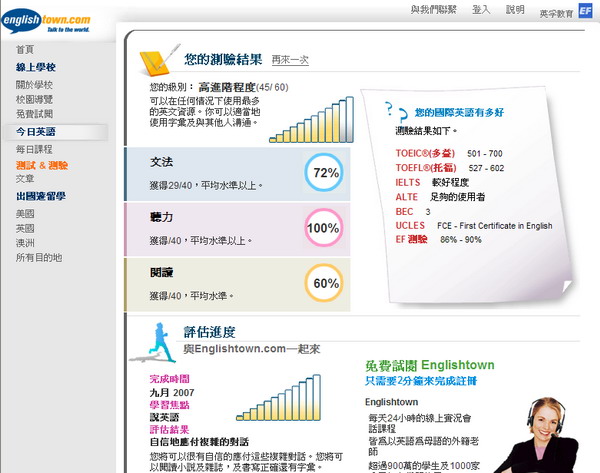Screen dimensions: 600x473
Task: Click the englishtown.com logo
Action: pyautogui.click(x=46, y=21)
